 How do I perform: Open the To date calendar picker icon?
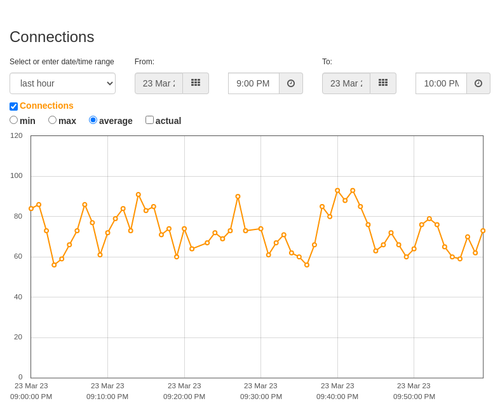383,83
